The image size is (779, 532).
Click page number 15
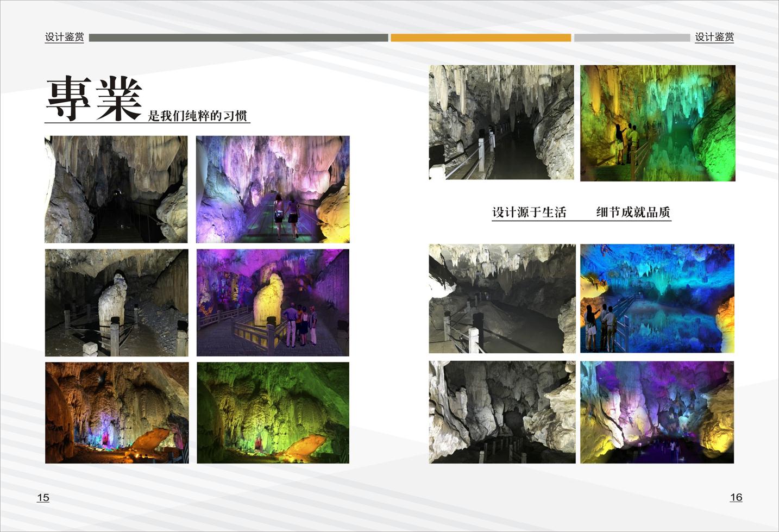[x=43, y=497]
